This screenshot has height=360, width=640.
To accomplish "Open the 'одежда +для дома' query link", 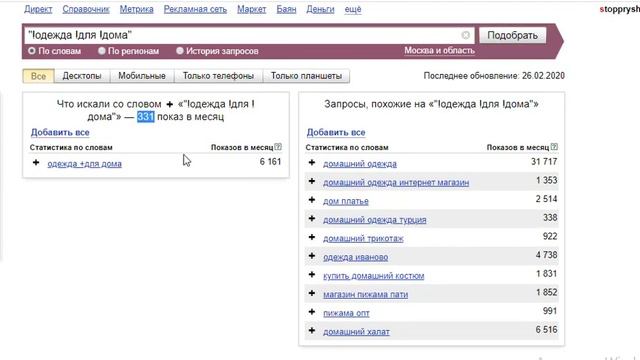I will tap(84, 164).
